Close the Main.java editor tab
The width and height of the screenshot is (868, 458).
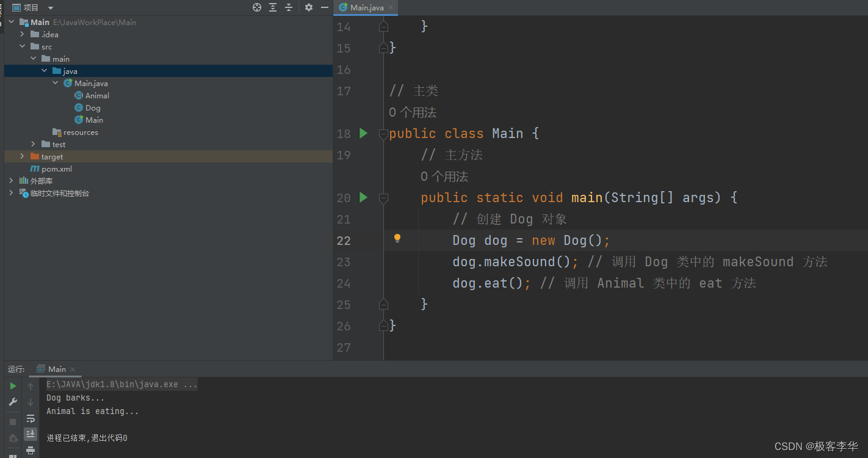[x=391, y=8]
